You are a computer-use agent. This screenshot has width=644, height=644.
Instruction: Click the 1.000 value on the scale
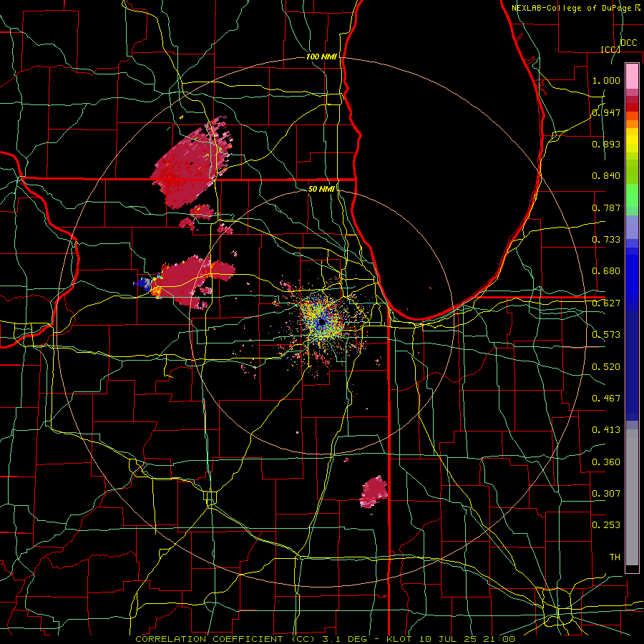click(606, 80)
